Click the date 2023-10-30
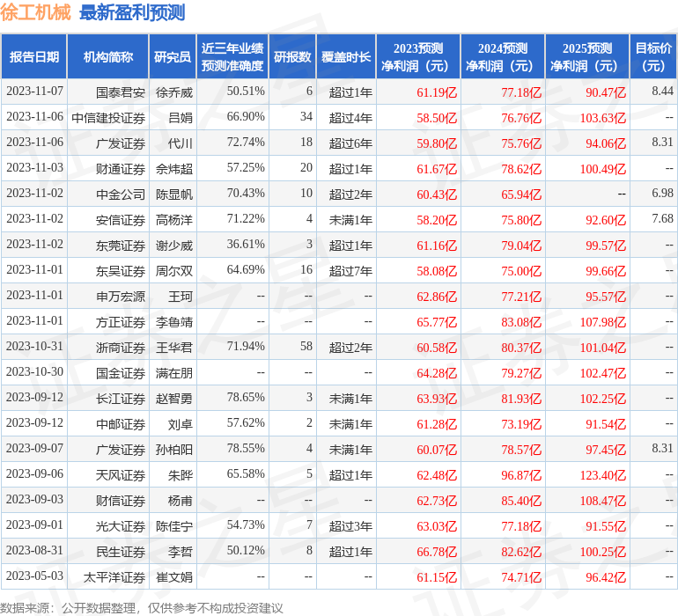The image size is (678, 616). (34, 371)
